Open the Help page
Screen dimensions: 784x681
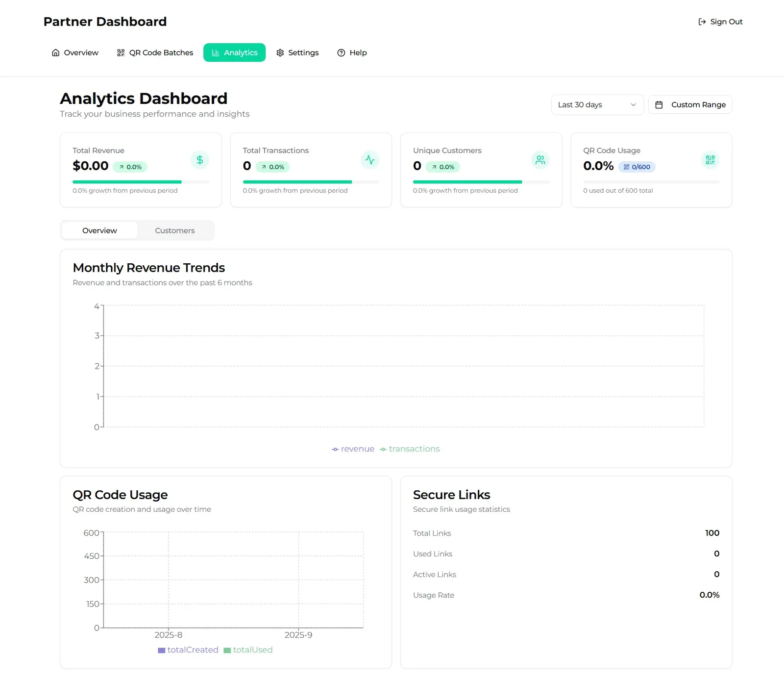(352, 52)
